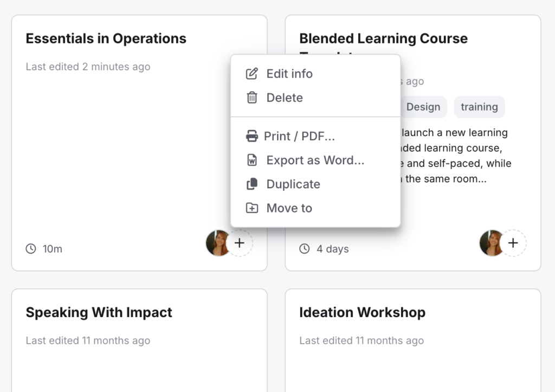The height and width of the screenshot is (392, 555).
Task: Click the printer icon for Print / PDF
Action: [251, 136]
